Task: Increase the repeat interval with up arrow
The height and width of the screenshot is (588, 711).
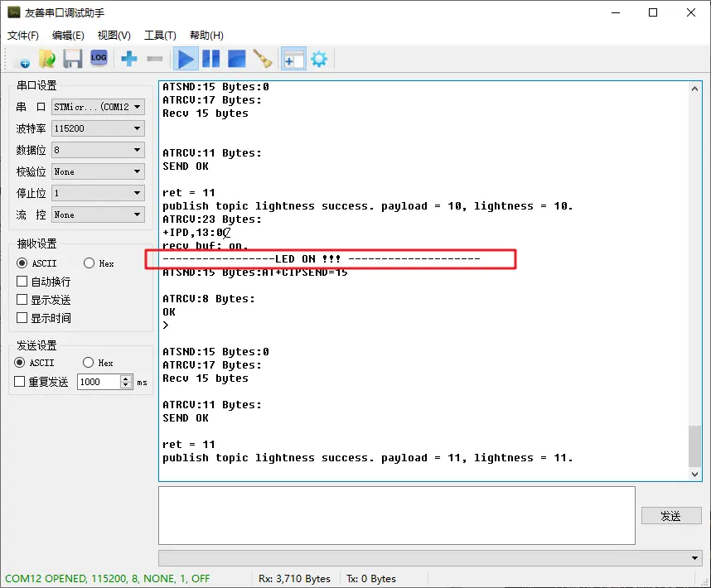Action: coord(126,378)
